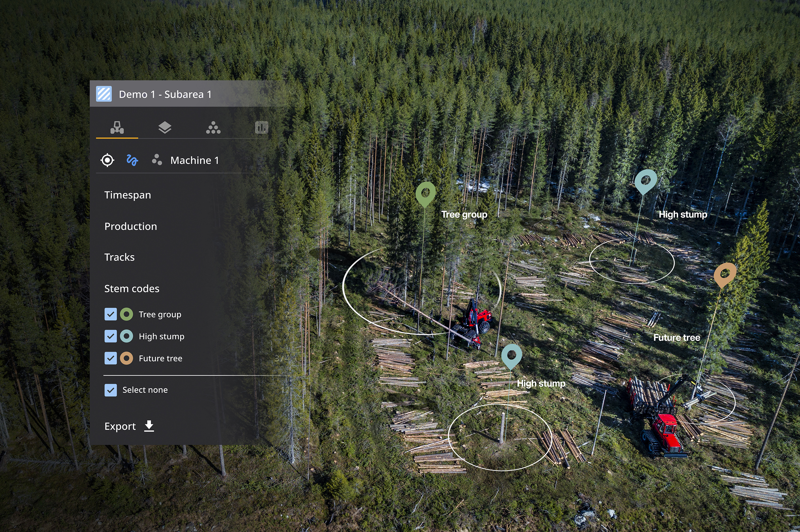Viewport: 800px width, 532px height.
Task: Uncheck the Tree group checkbox
Action: (111, 314)
